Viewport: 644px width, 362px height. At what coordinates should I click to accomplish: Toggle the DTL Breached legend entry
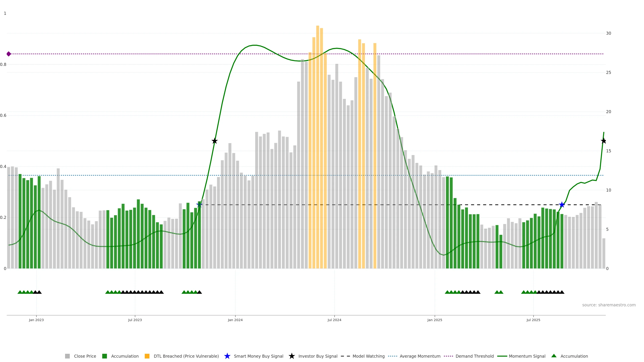point(186,356)
